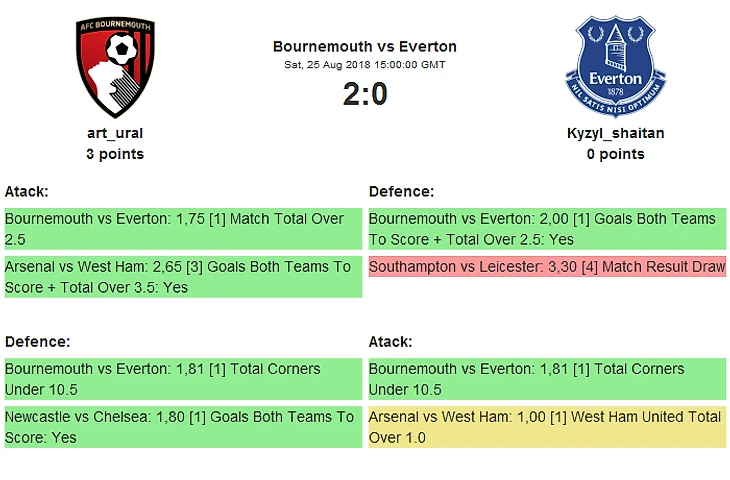Viewport: 730px width, 480px height.
Task: Click the Defence heading above the Newcastle bet column
Action: point(37,341)
